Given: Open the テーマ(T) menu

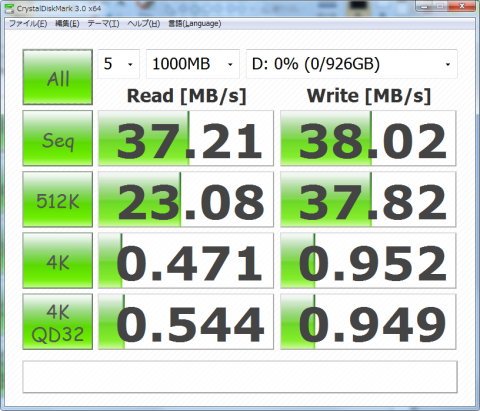Looking at the screenshot, I should tap(103, 24).
